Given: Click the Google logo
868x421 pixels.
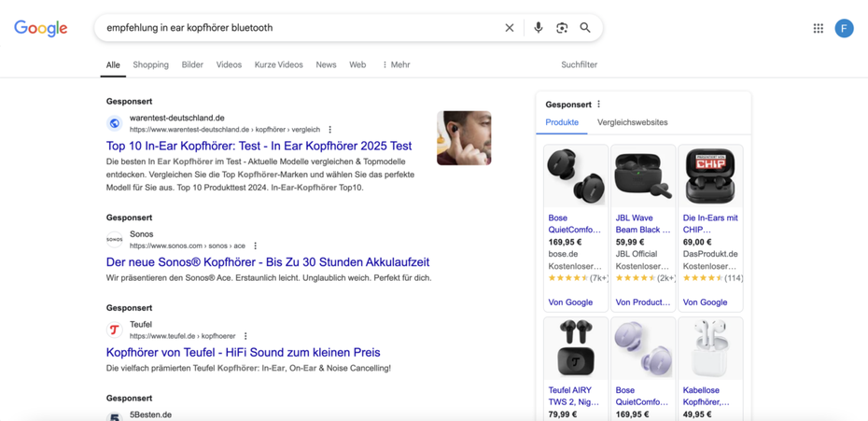Looking at the screenshot, I should coord(41,28).
